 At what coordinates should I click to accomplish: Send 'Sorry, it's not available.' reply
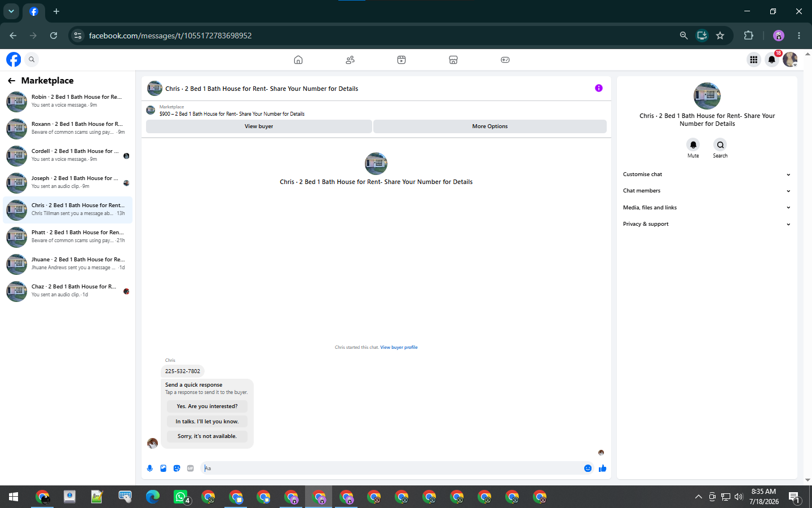(207, 436)
